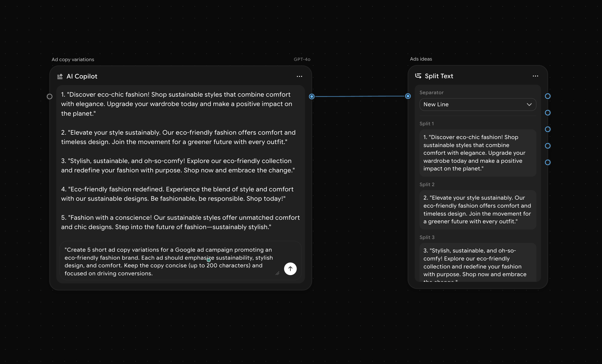602x364 pixels.
Task: Click the first Split Text output port
Action: [x=548, y=96]
